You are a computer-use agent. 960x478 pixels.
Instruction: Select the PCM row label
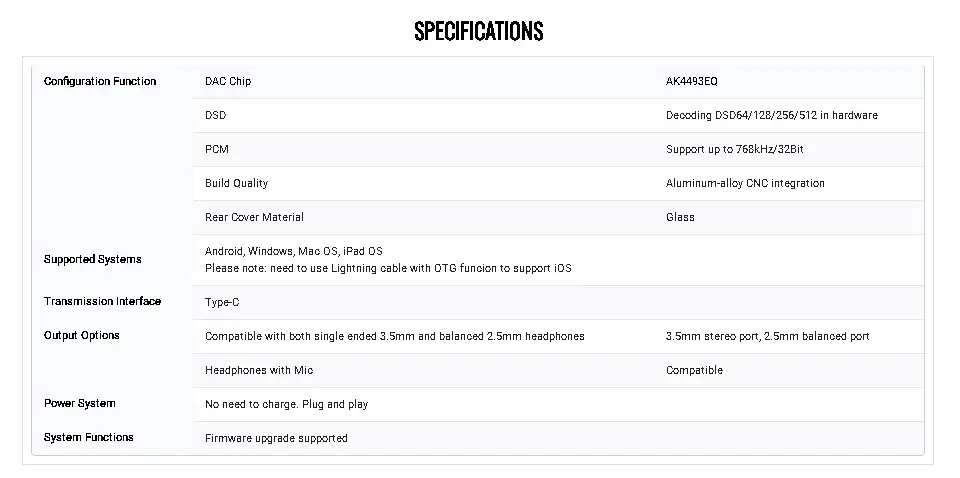pos(217,149)
